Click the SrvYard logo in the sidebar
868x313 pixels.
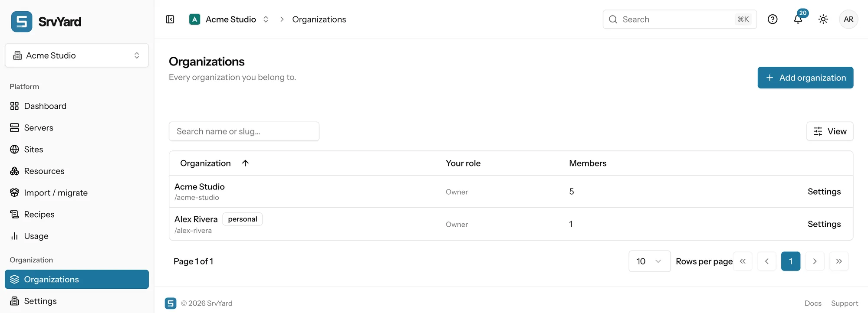tap(22, 22)
